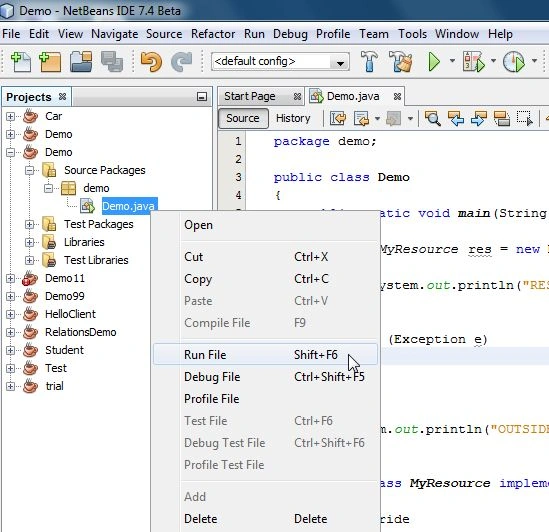Click the green Run Project icon
This screenshot has width=549, height=532.
point(434,62)
